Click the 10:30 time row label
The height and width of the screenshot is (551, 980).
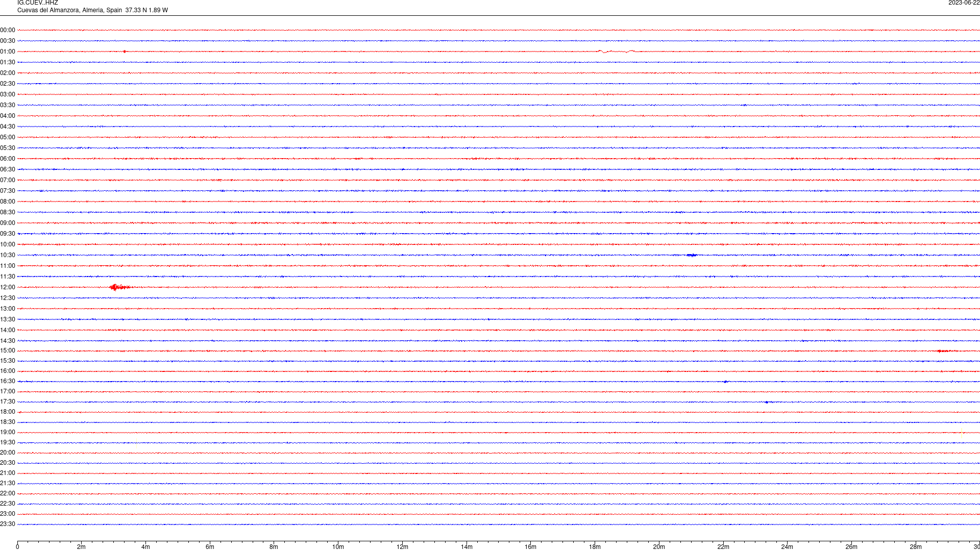click(x=8, y=255)
